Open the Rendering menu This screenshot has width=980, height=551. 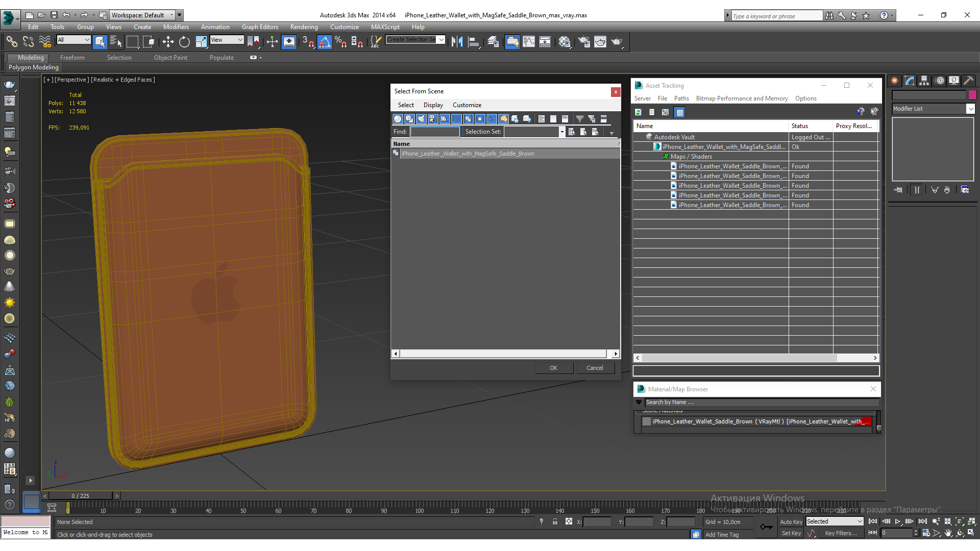(x=304, y=27)
